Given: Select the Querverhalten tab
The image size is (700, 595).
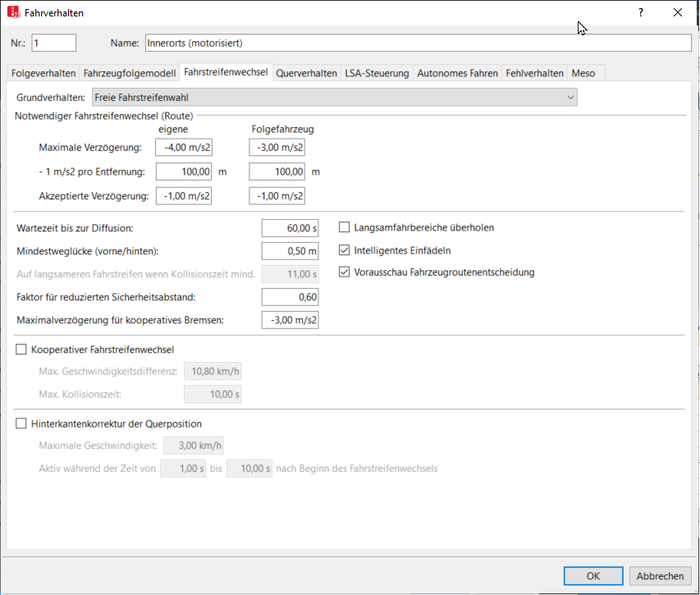Looking at the screenshot, I should 306,73.
